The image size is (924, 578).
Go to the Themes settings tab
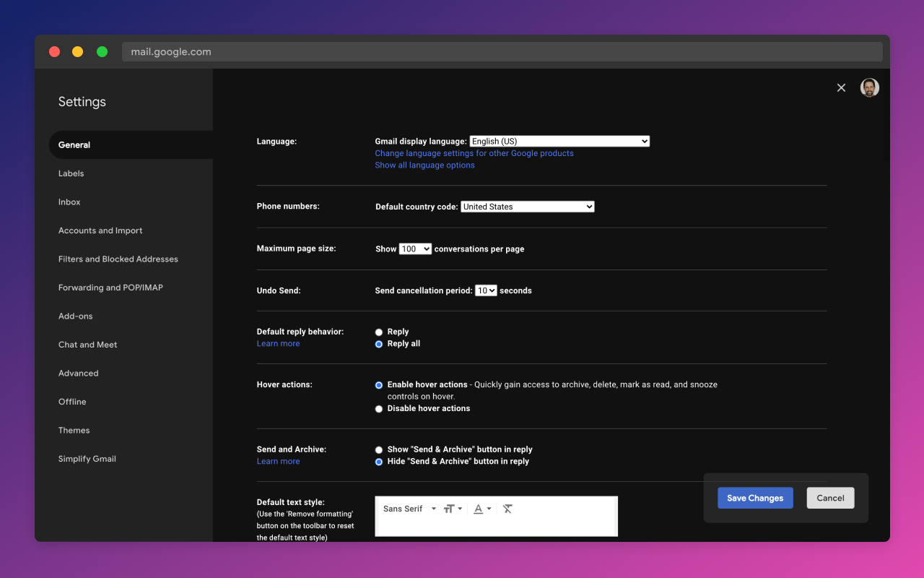coord(74,431)
